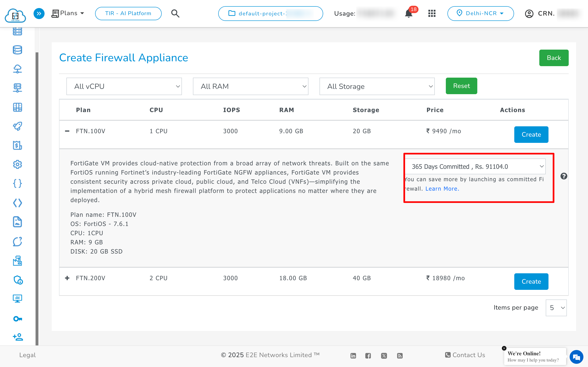Image resolution: width=588 pixels, height=367 pixels.
Task: Open the key icon in sidebar
Action: [17, 319]
